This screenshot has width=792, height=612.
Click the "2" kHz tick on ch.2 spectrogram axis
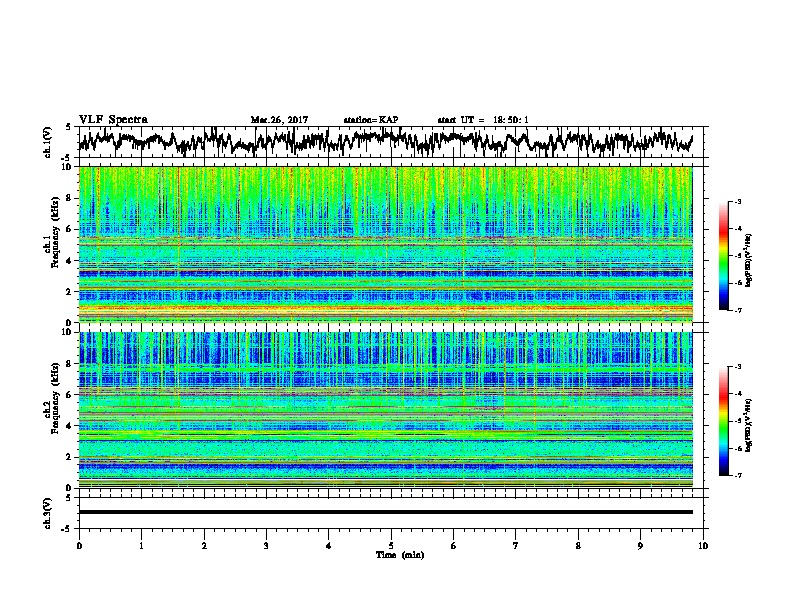70,456
